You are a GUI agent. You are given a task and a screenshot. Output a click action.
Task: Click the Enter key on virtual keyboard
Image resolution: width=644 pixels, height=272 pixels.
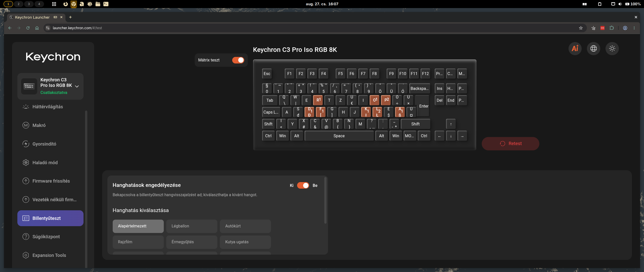tap(423, 106)
